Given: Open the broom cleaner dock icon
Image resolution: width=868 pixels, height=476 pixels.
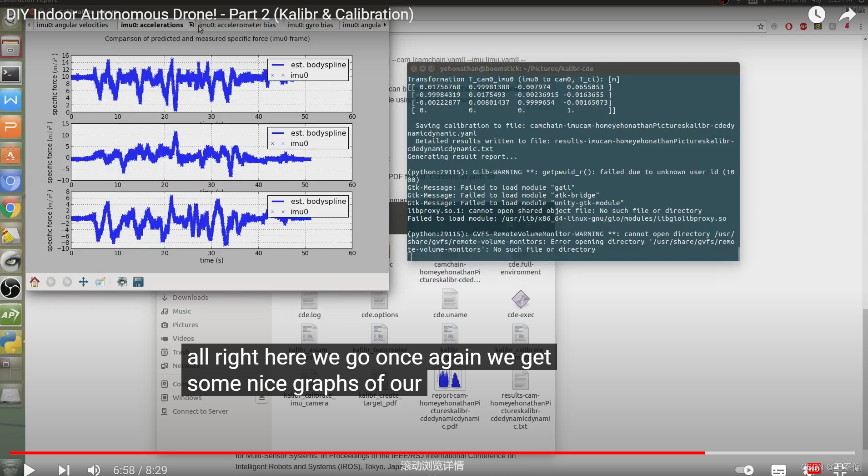Looking at the screenshot, I should (11, 235).
